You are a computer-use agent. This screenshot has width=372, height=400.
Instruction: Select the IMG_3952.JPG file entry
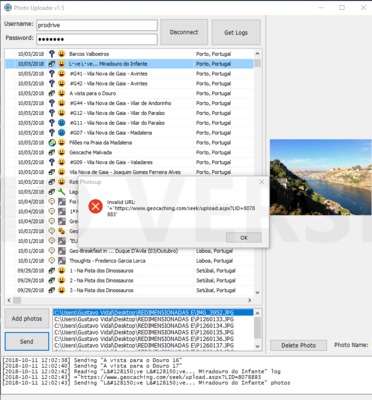(153, 312)
